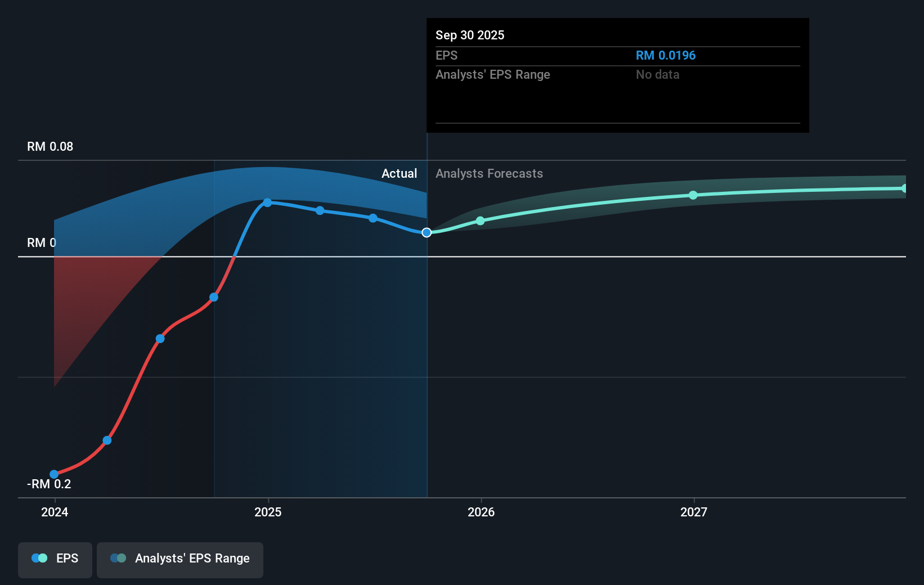The image size is (924, 585).
Task: Toggle the Analysts' EPS Range series visibility
Action: pyautogui.click(x=180, y=560)
